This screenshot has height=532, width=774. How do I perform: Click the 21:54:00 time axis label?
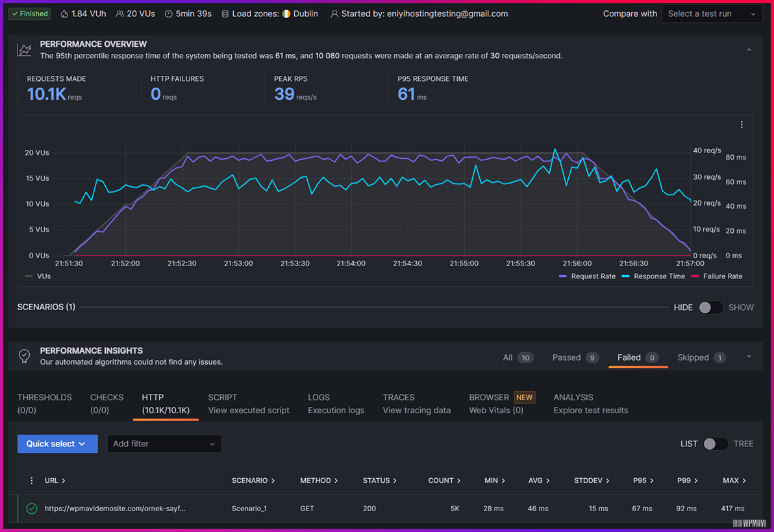pyautogui.click(x=351, y=263)
